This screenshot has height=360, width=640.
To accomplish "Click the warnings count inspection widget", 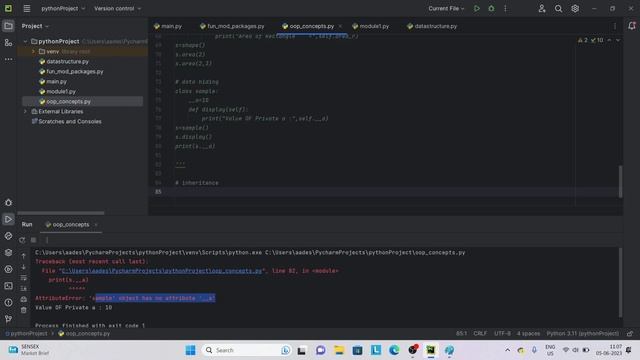I will click(590, 40).
